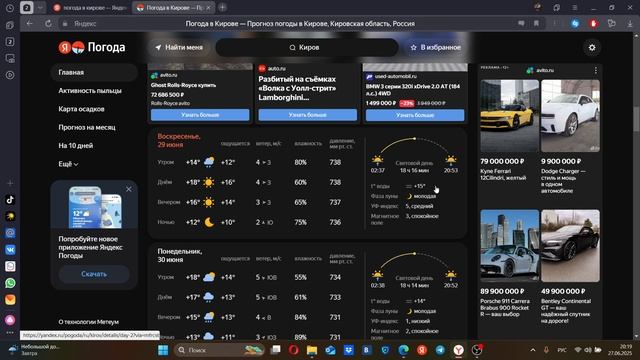The height and width of the screenshot is (360, 640).
Task: Open TikTok in browser sidebar
Action: coord(10,200)
